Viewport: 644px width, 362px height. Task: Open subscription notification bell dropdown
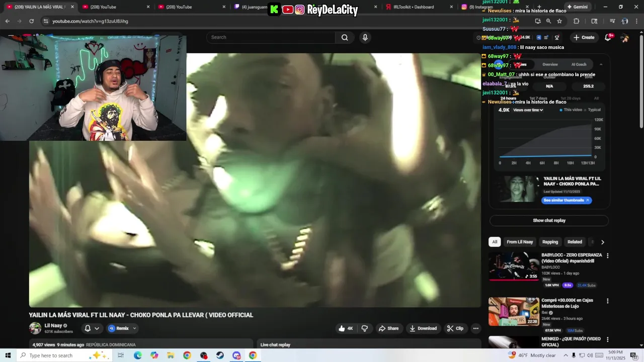click(x=92, y=328)
